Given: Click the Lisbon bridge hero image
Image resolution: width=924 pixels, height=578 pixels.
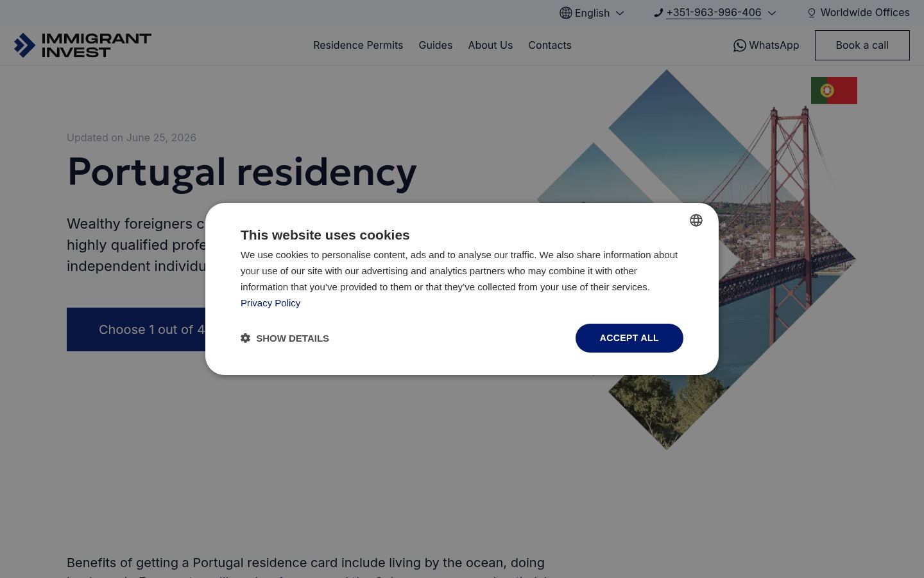Looking at the screenshot, I should coord(696,259).
